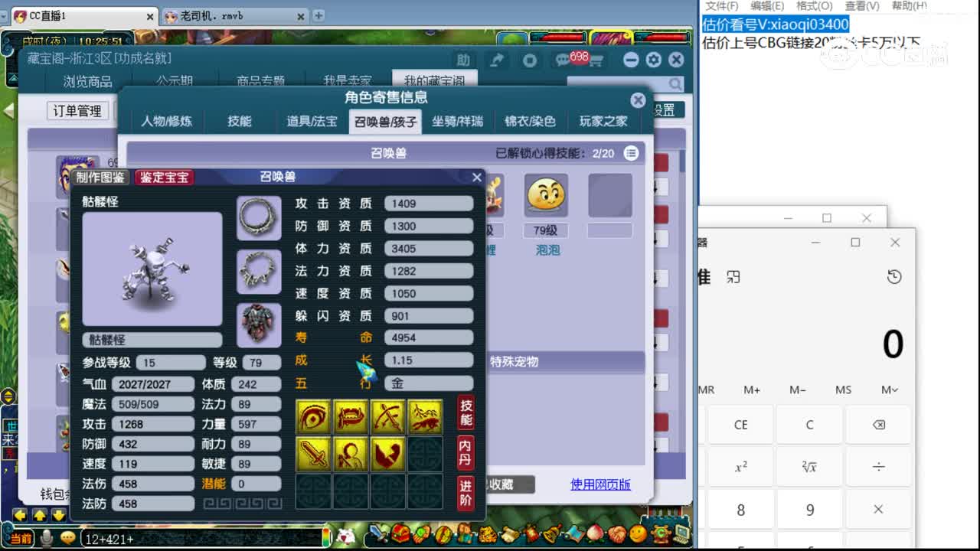Click M+ in Calculator
Screen dimensions: 980x551
tap(752, 390)
